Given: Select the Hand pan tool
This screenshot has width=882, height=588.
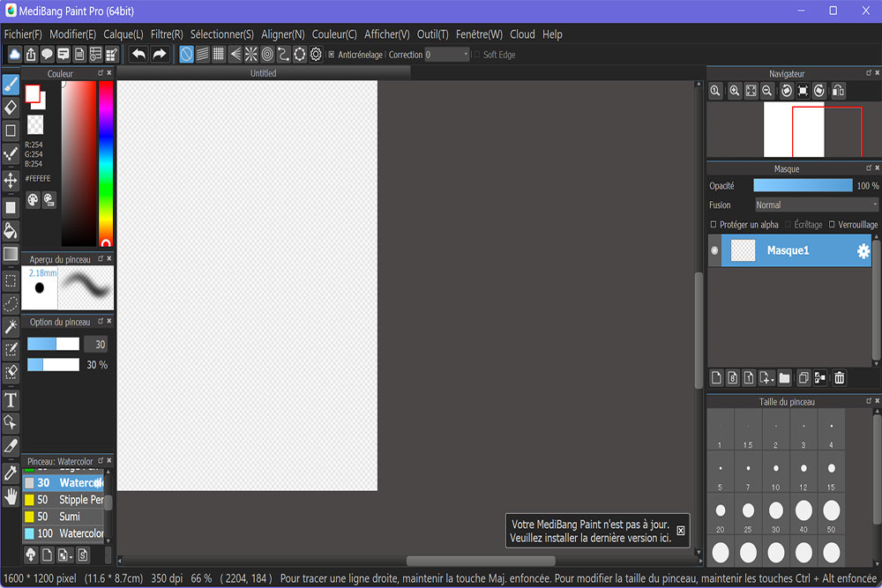Looking at the screenshot, I should point(11,495).
